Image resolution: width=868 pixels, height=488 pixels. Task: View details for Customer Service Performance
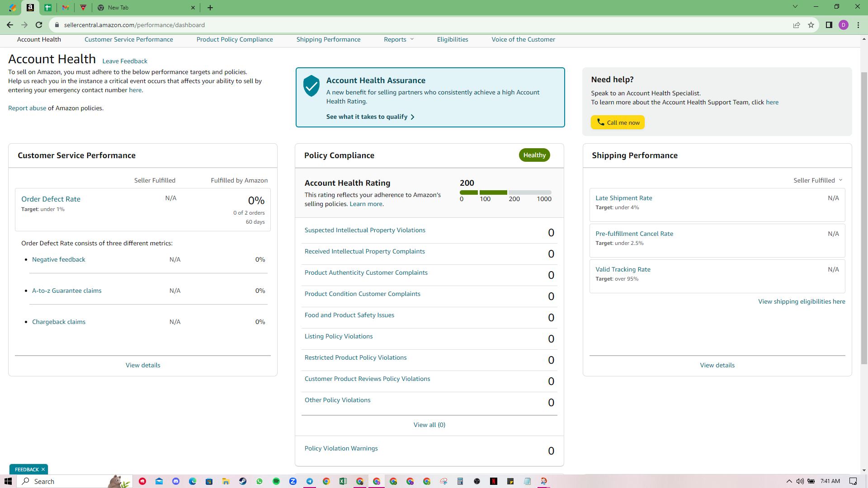(x=143, y=366)
